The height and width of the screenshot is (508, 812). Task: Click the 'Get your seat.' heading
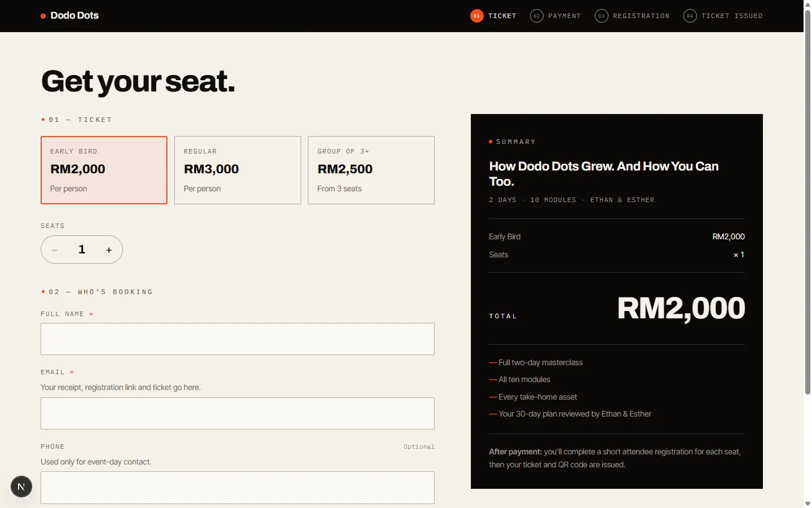[138, 81]
